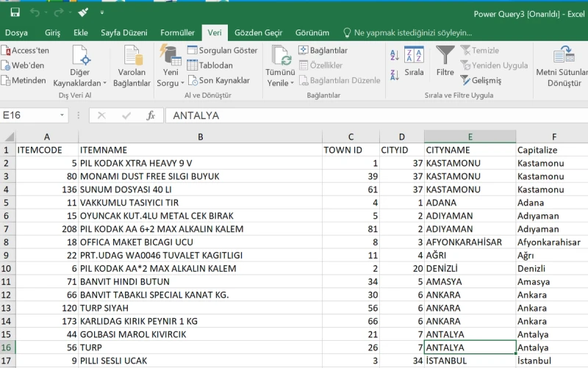Screen dimensions: 588x368
Task: Switch to the Ekle tab
Action: pyautogui.click(x=81, y=32)
